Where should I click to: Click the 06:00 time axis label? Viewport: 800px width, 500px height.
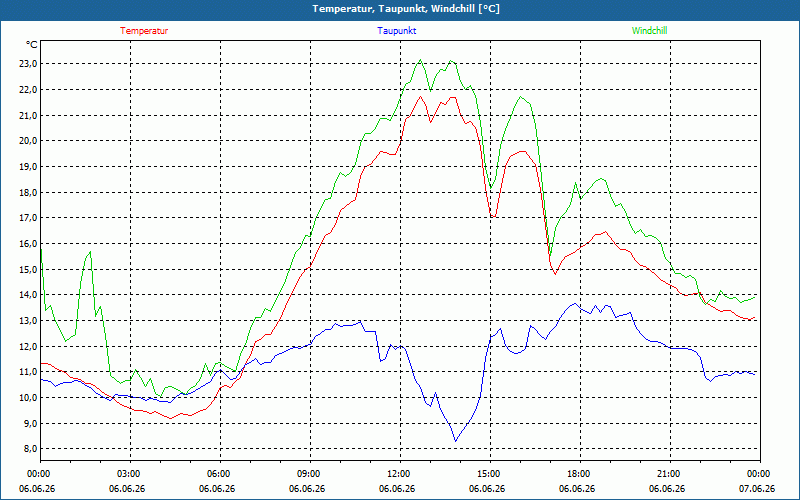click(218, 474)
